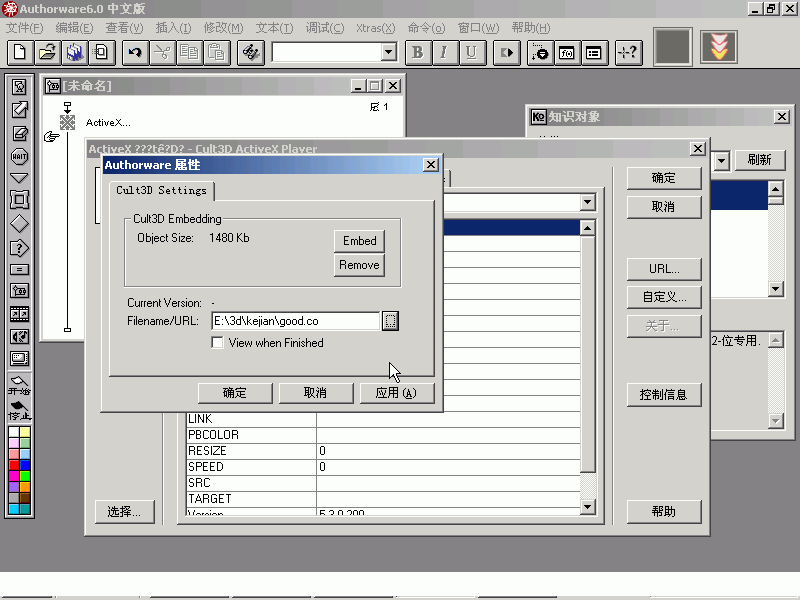Click the Paste clipboard toolbar icon
Viewport: 800px width, 600px height.
click(x=217, y=53)
